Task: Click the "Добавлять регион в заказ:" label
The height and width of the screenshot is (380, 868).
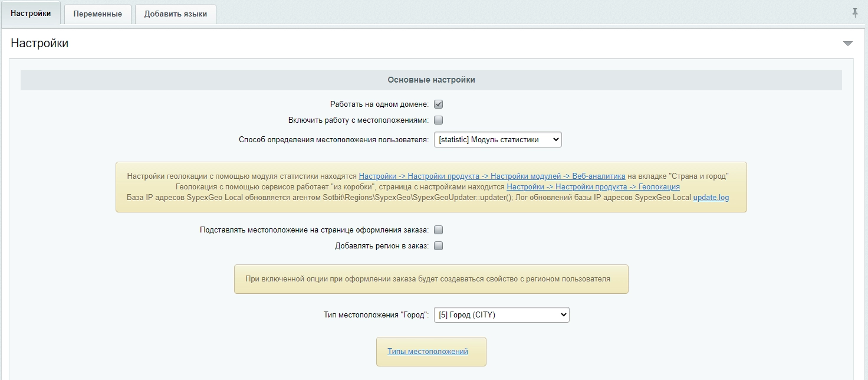Action: pos(382,246)
